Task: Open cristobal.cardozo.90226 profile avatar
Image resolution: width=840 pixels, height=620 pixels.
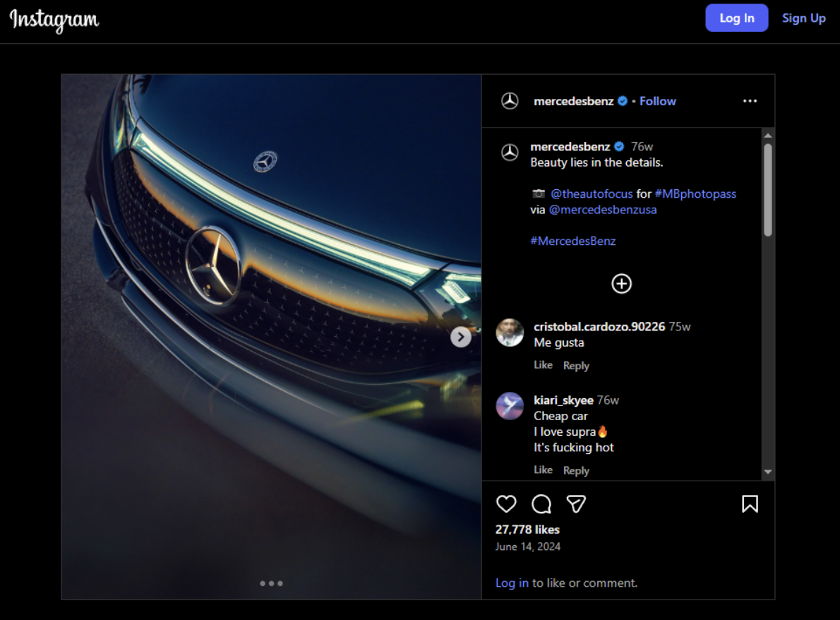Action: 510,333
